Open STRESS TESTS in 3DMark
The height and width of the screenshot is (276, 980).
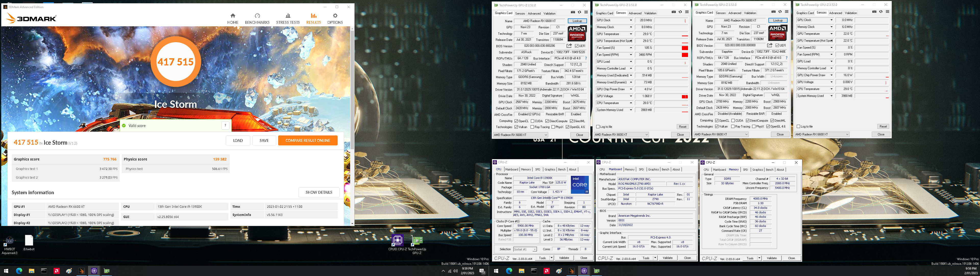tap(288, 19)
